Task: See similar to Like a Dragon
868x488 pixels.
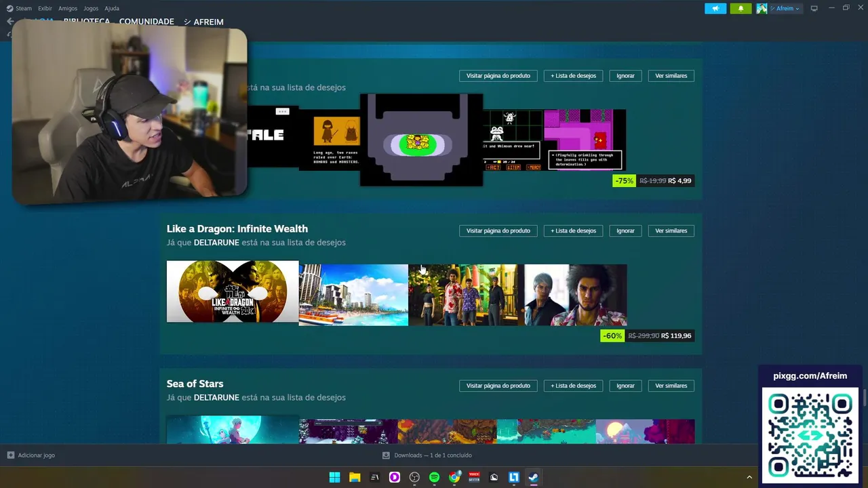Action: [671, 231]
